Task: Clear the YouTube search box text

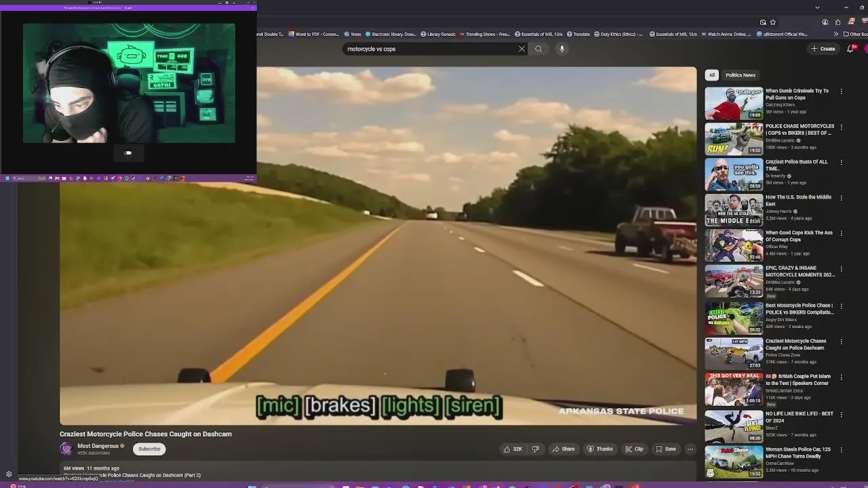Action: tap(521, 49)
